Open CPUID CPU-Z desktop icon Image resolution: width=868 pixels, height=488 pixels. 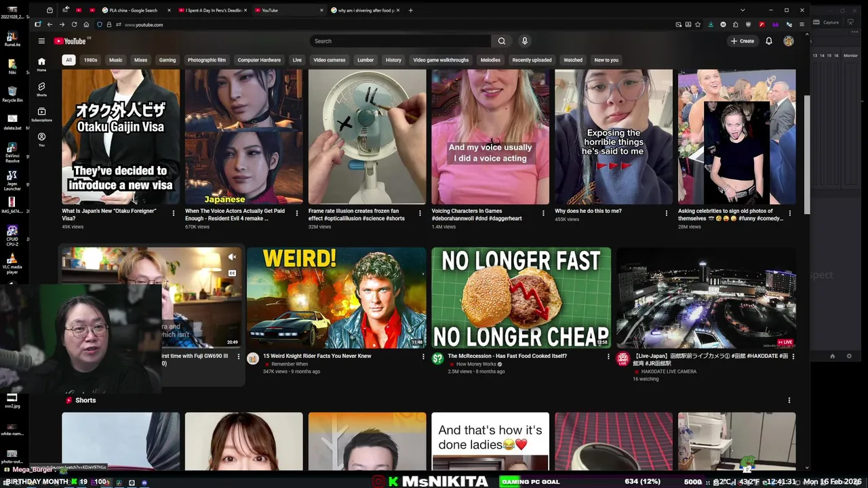click(12, 235)
